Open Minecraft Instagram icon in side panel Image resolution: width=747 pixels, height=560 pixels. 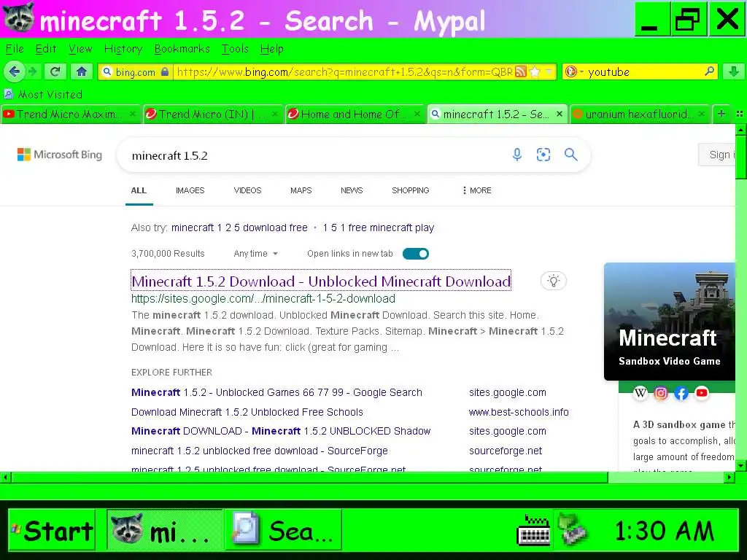[x=661, y=393]
